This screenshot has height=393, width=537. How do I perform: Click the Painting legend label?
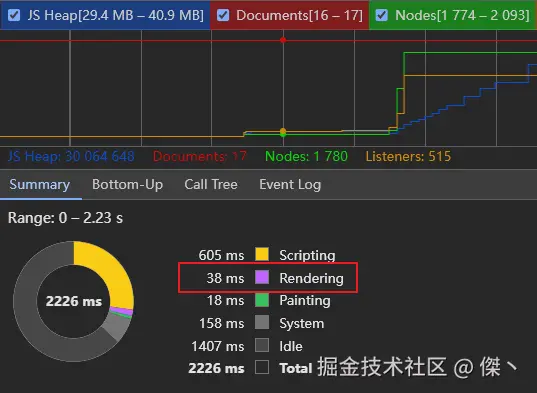(305, 301)
